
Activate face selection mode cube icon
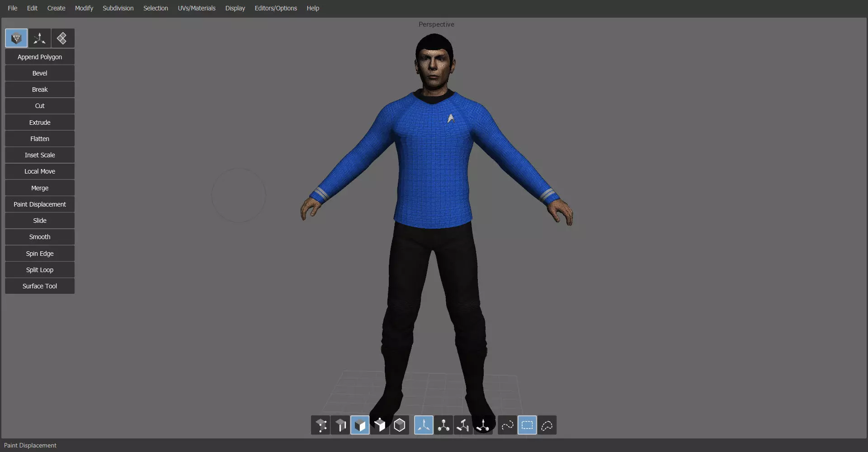pyautogui.click(x=360, y=425)
